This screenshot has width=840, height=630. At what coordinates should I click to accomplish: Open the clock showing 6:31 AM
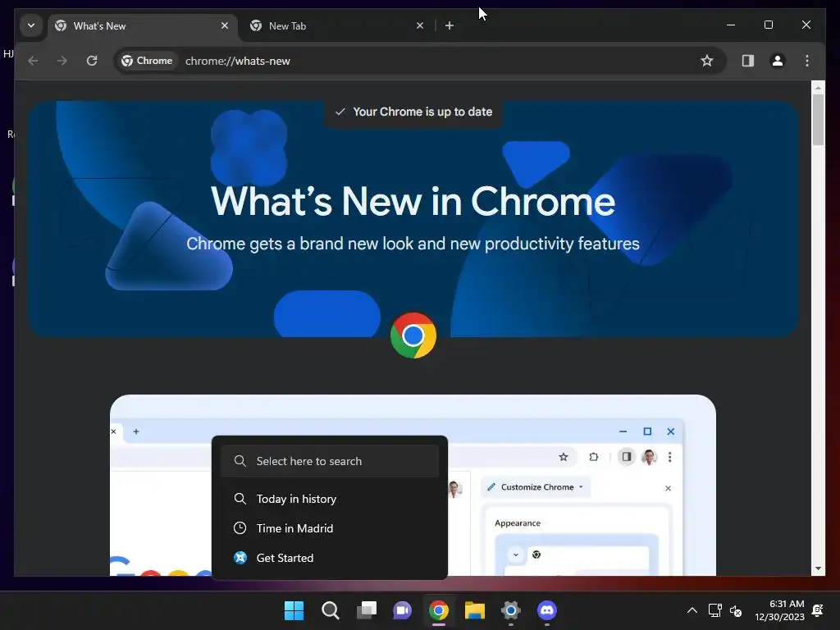779,610
